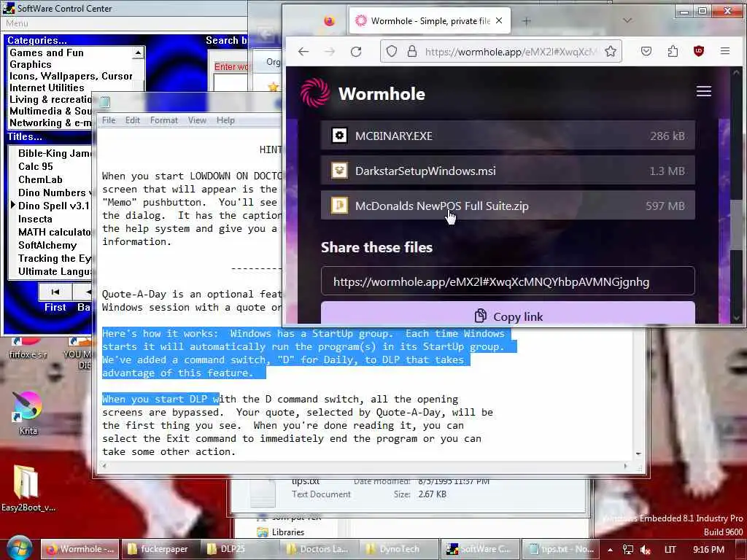Open the Firefox application hamburger menu
747x560 pixels.
[x=725, y=51]
